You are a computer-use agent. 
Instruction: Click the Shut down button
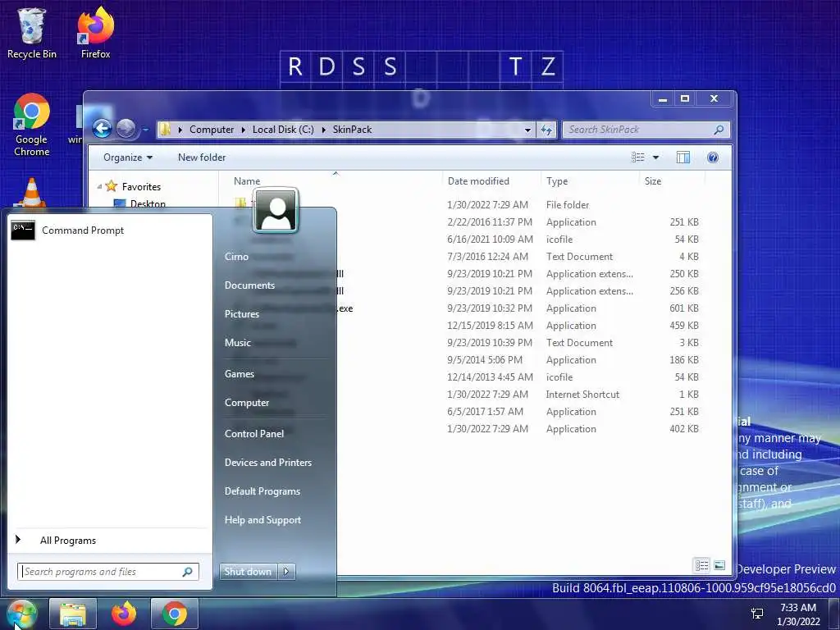248,572
